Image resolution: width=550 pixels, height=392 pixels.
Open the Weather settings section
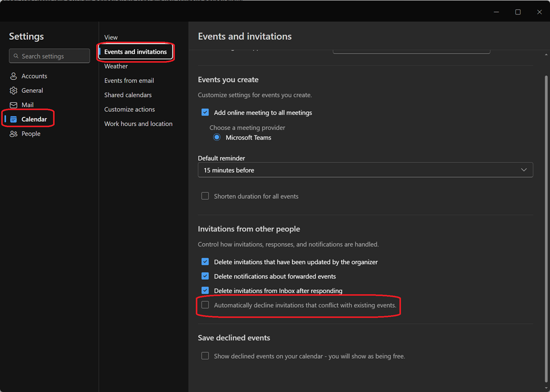(x=116, y=67)
